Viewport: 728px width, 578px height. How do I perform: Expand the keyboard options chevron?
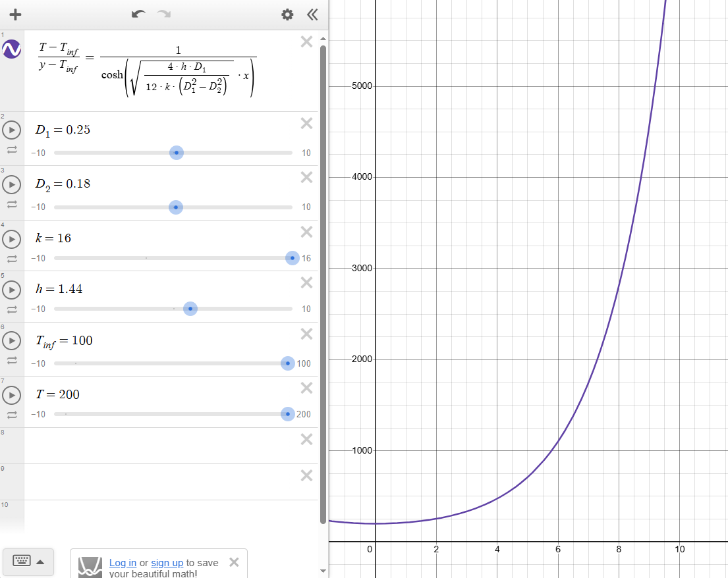pyautogui.click(x=41, y=561)
